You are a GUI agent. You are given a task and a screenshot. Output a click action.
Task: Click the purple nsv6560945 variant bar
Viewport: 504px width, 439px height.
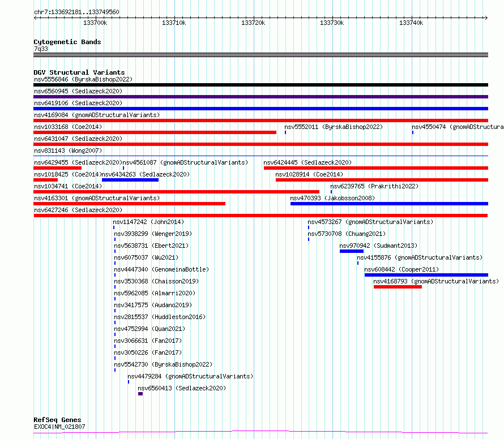coord(260,97)
